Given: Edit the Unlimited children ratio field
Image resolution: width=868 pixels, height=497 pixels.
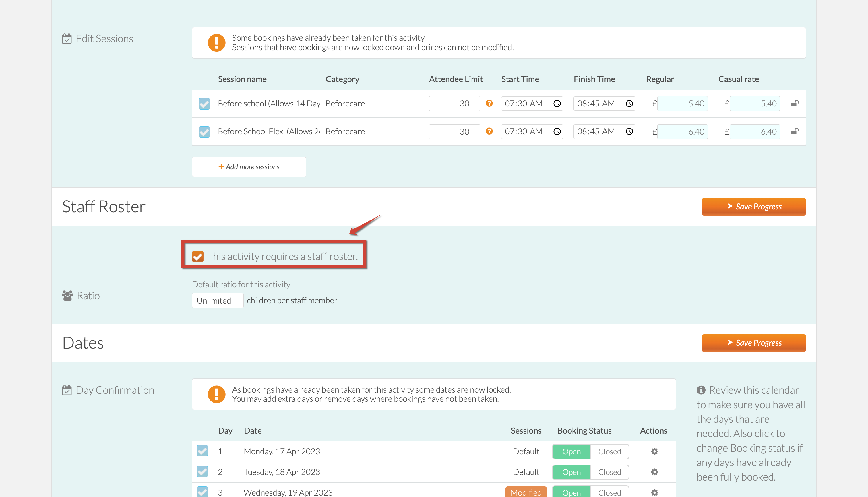Looking at the screenshot, I should [x=218, y=300].
